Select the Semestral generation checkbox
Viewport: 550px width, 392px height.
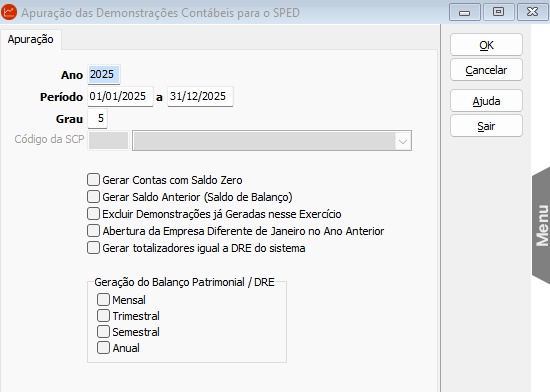click(x=103, y=331)
